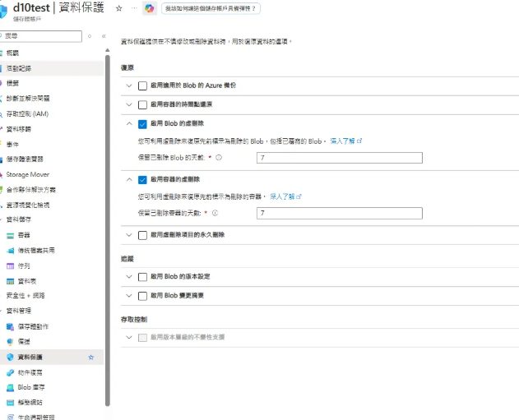Open the ellipsis more-options menu in the header
This screenshot has width=519, height=420.
click(134, 8)
